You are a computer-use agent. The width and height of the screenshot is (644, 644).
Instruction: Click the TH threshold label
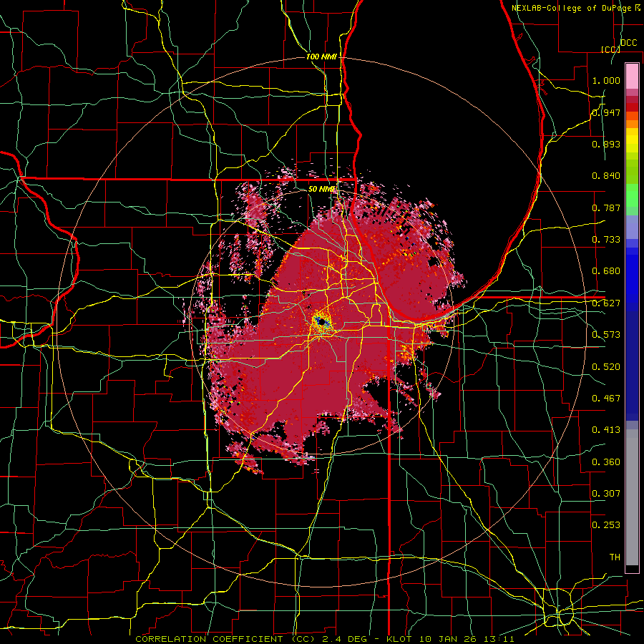pos(615,557)
